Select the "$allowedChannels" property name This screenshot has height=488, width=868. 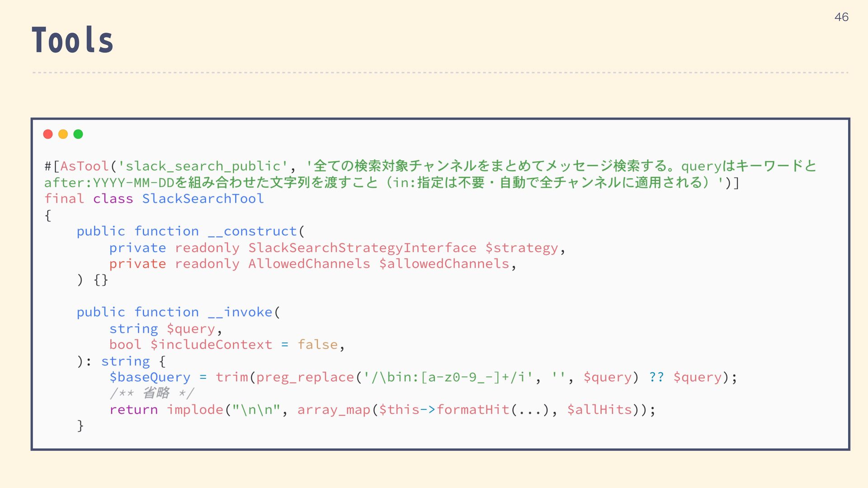pos(444,264)
